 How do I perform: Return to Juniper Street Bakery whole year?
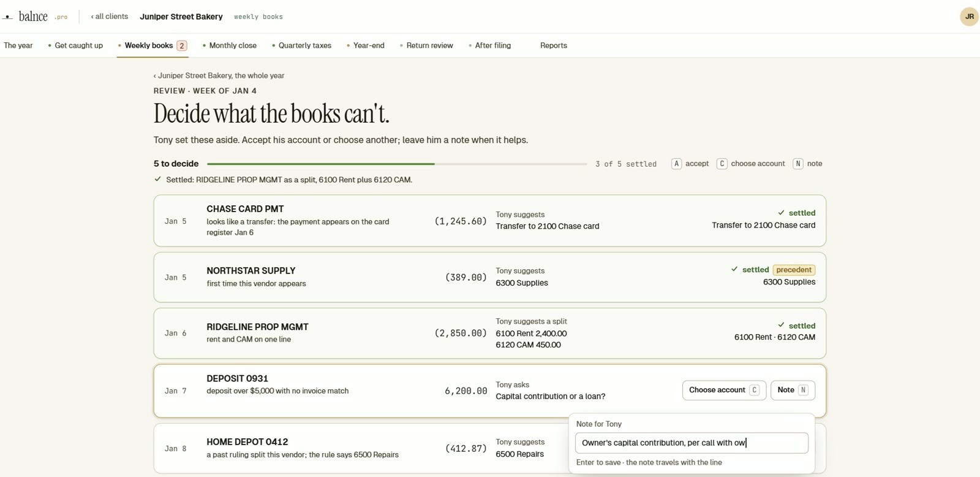pyautogui.click(x=219, y=75)
